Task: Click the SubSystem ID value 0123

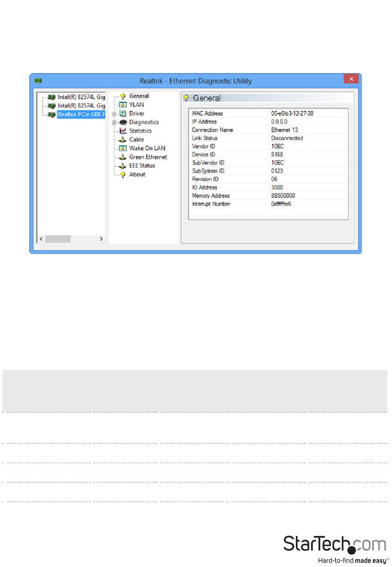Action: (x=277, y=171)
